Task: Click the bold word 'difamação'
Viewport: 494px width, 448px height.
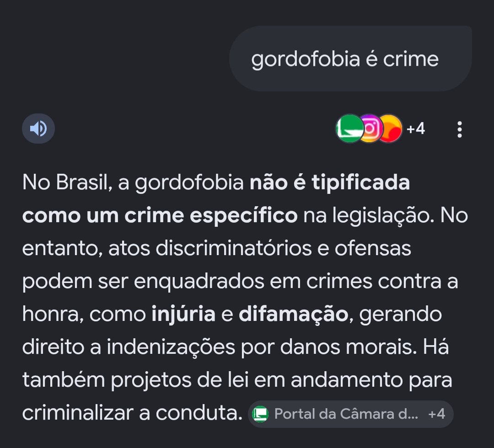Action: coord(294,315)
